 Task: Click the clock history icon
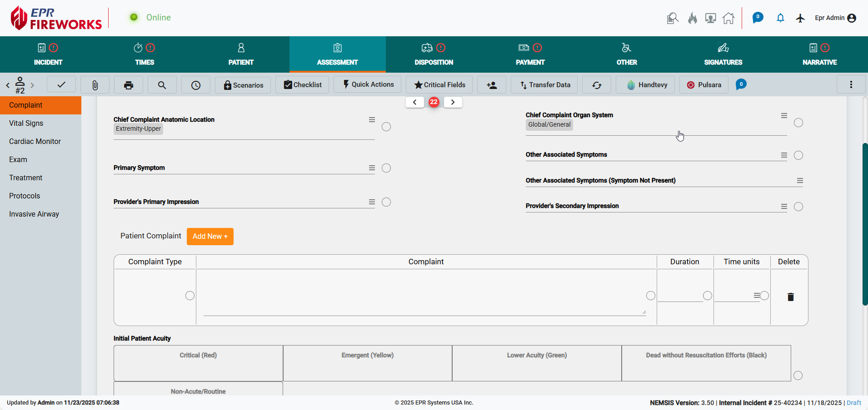pos(195,84)
